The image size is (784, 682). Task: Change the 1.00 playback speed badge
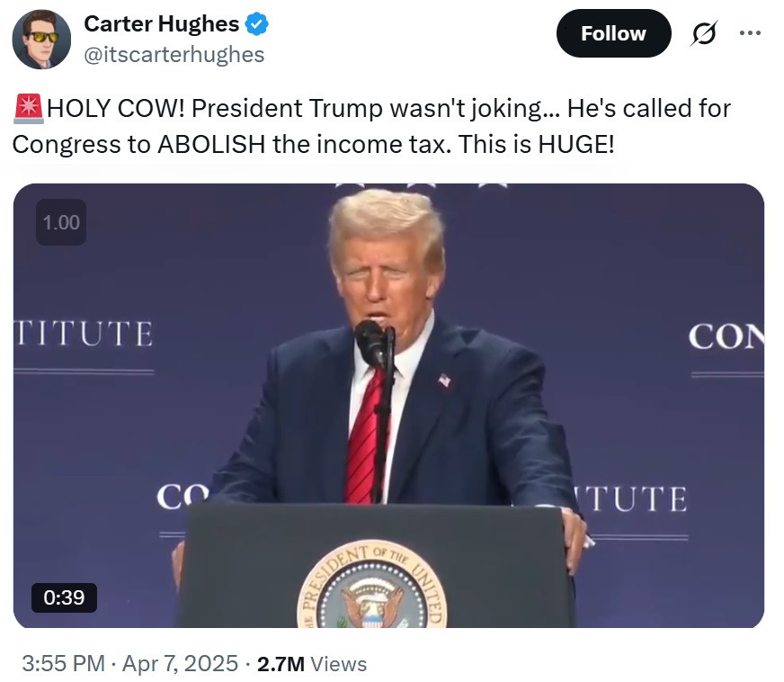point(61,222)
